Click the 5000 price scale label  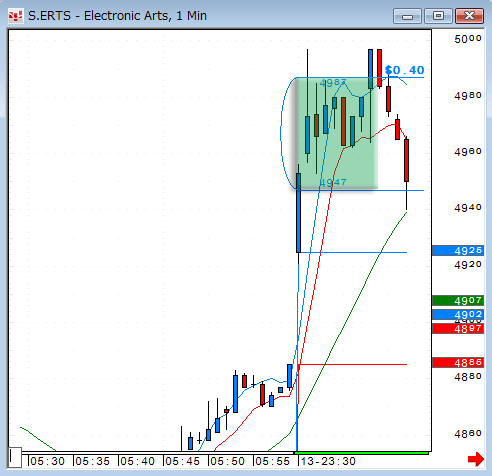[x=468, y=39]
